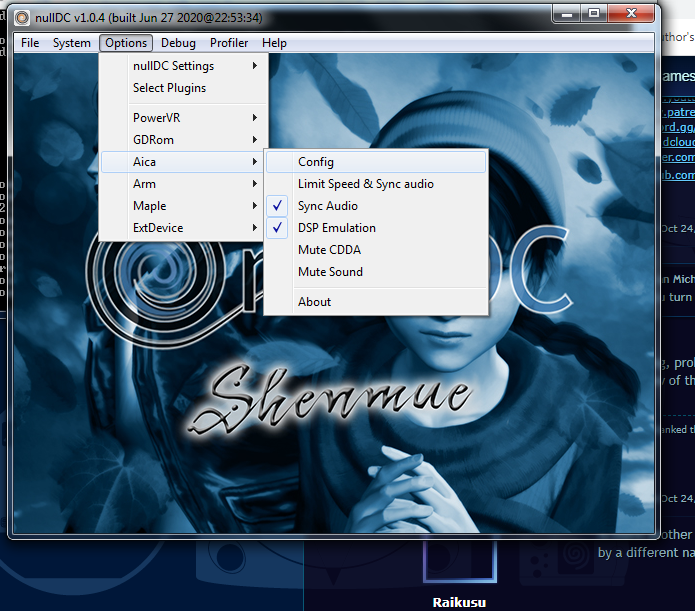Expand the PowerVR submenu
Screen dimensions: 695x611
click(184, 118)
